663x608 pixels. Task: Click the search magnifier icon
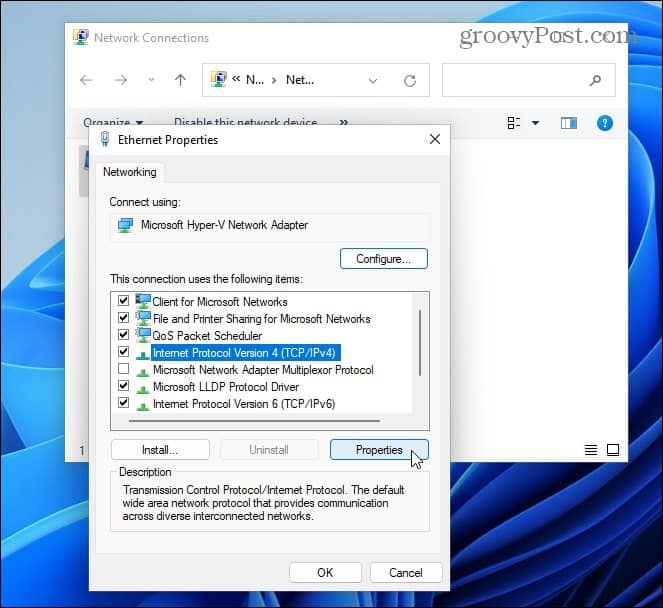595,80
